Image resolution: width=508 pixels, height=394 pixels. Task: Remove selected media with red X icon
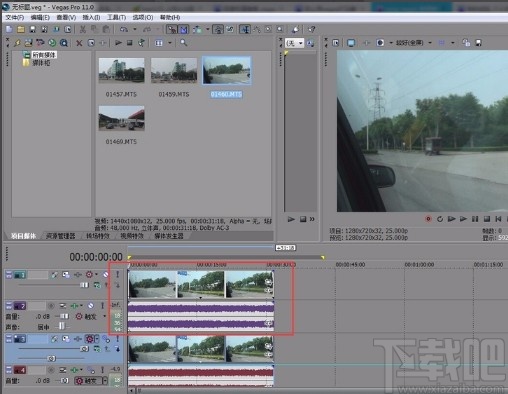pyautogui.click(x=79, y=43)
